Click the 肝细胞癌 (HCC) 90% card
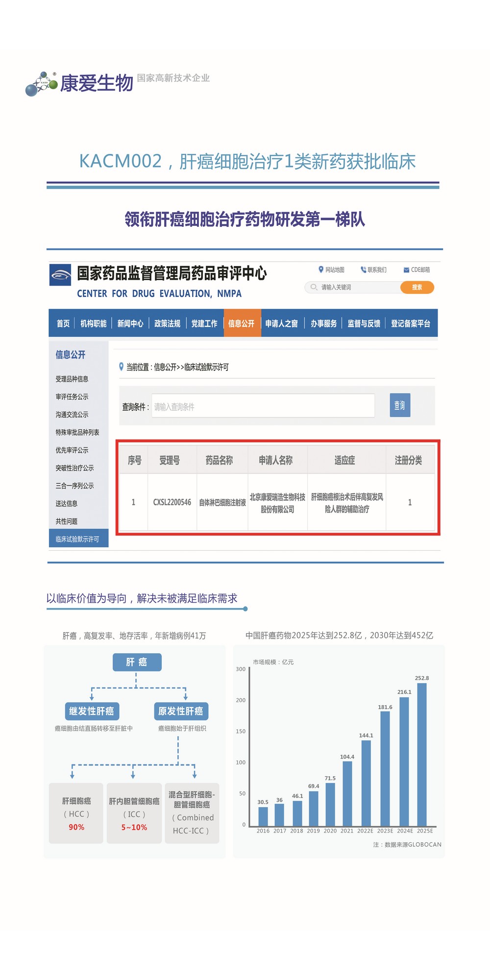This screenshot has height=980, width=490. coord(76,813)
